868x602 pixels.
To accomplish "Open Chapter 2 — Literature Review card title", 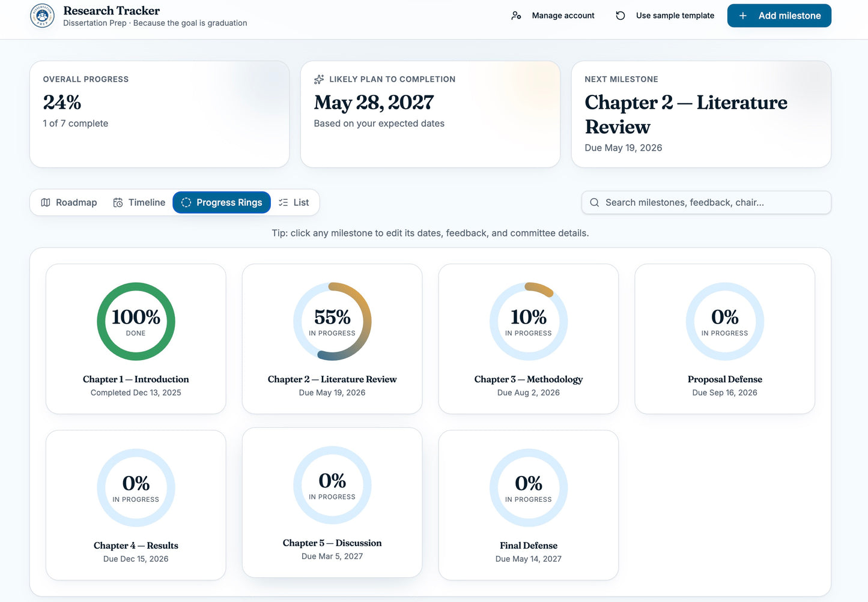I will coord(332,379).
